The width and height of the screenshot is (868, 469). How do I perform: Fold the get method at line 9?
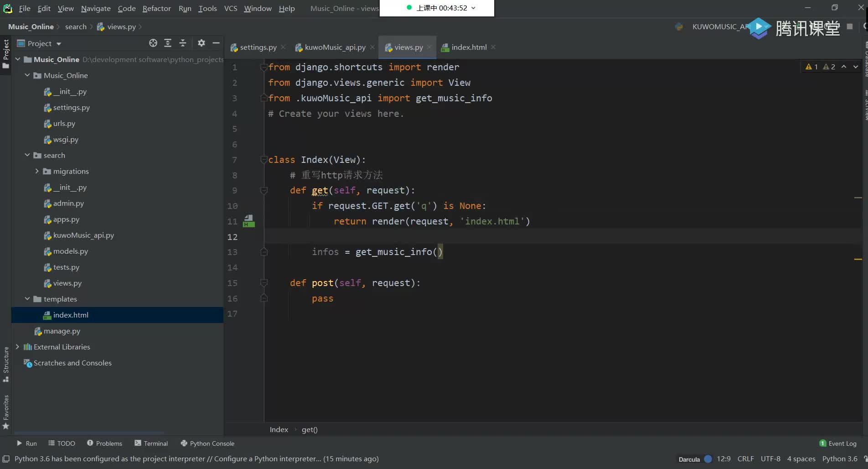click(263, 190)
